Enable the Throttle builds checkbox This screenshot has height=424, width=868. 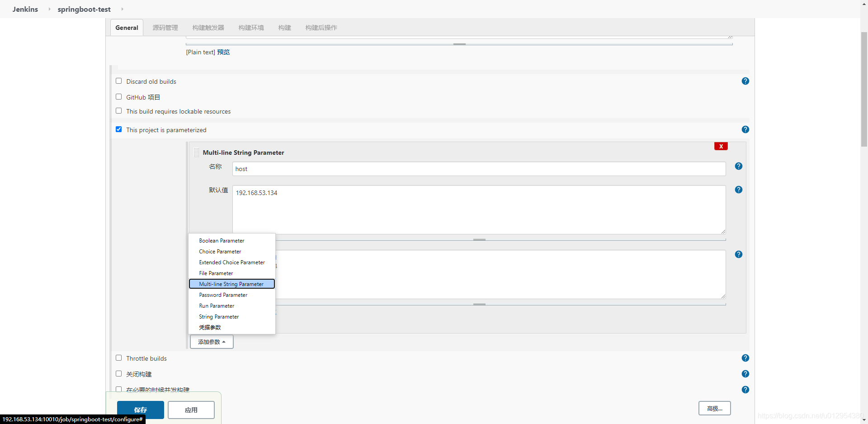coord(119,358)
